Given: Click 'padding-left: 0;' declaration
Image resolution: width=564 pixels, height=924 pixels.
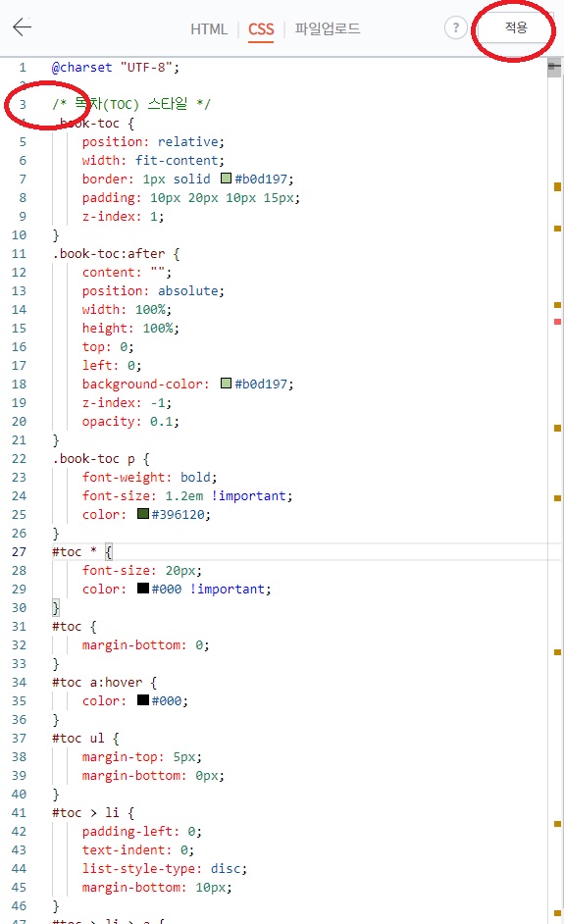Looking at the screenshot, I should tap(142, 832).
